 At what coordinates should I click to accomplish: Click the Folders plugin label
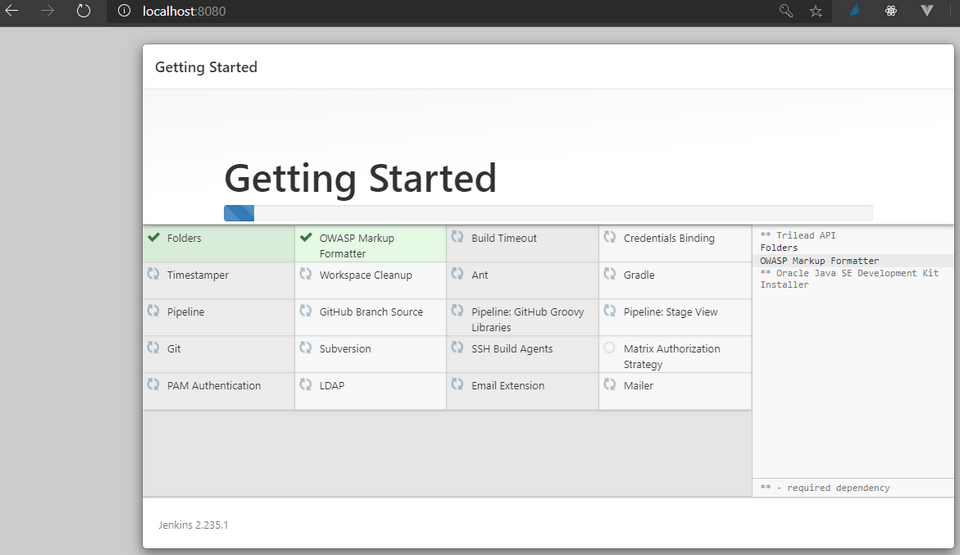pos(184,238)
